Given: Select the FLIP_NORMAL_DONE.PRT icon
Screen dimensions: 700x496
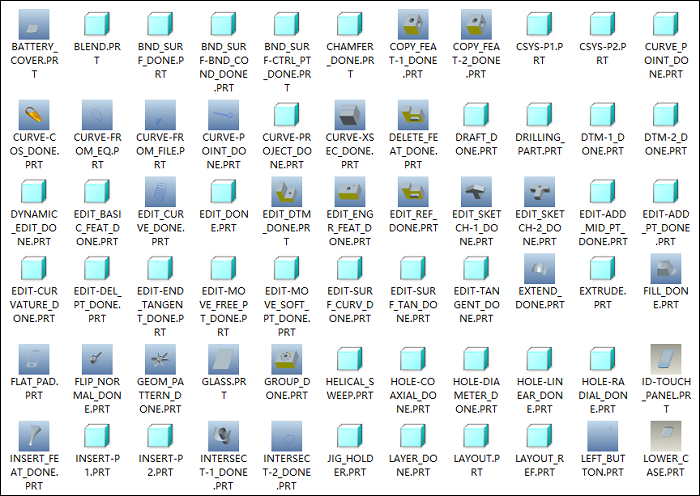Looking at the screenshot, I should click(x=97, y=359).
